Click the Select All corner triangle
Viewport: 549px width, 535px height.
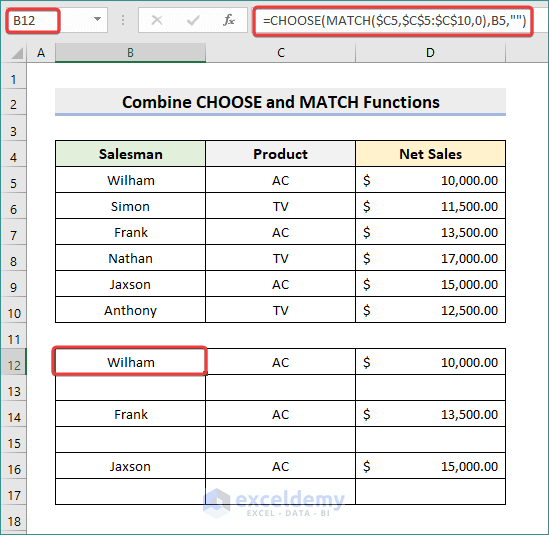pos(17,53)
